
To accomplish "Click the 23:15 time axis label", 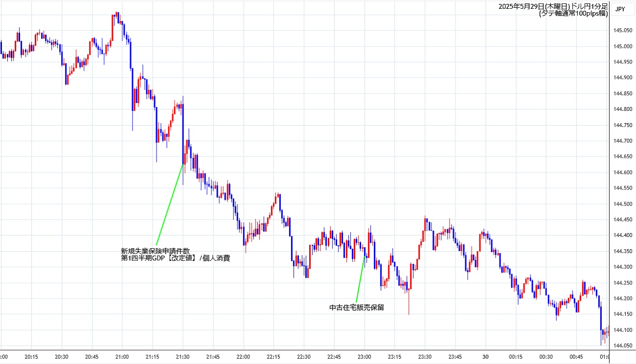I will point(395,357).
